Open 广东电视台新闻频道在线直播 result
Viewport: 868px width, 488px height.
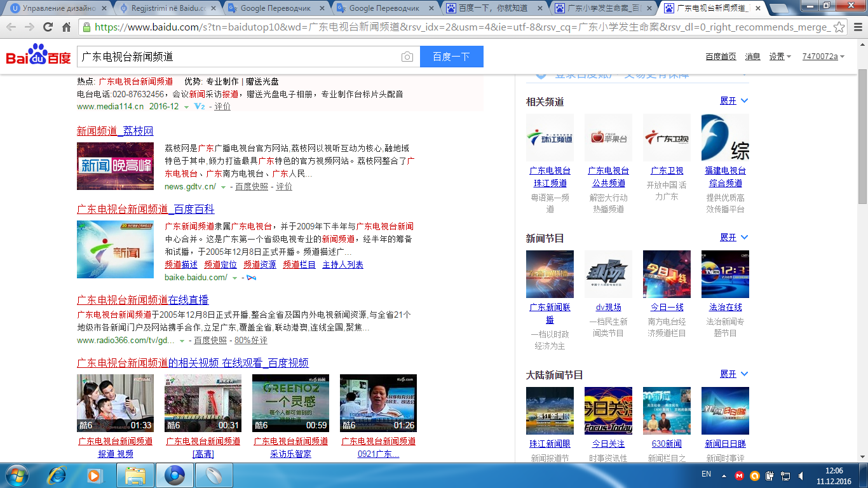[143, 300]
